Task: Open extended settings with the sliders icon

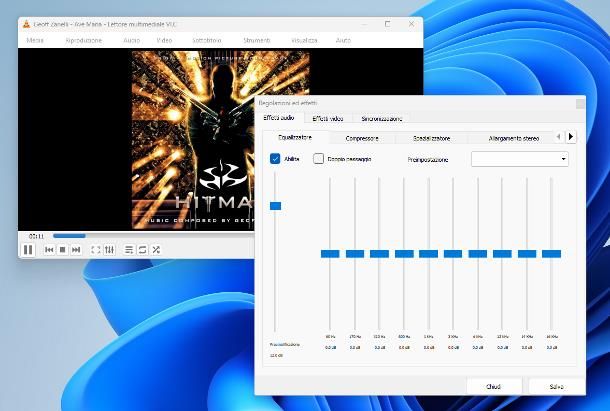Action: tap(110, 249)
